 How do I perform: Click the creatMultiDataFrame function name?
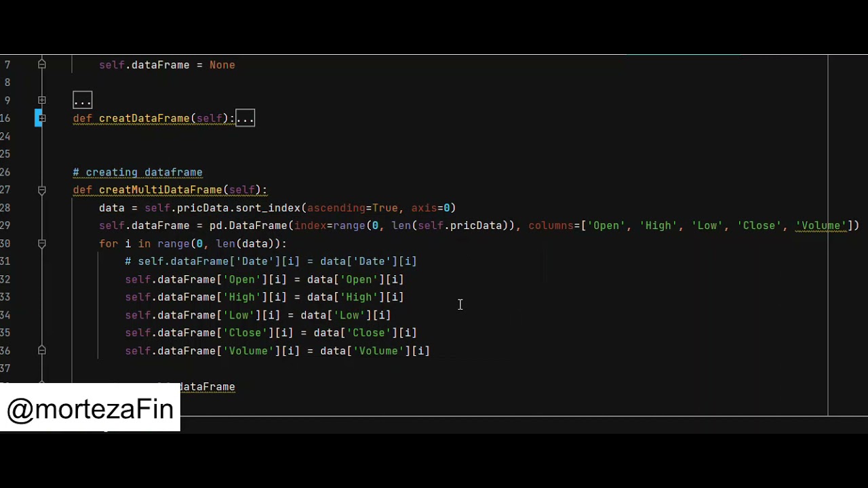coord(160,190)
